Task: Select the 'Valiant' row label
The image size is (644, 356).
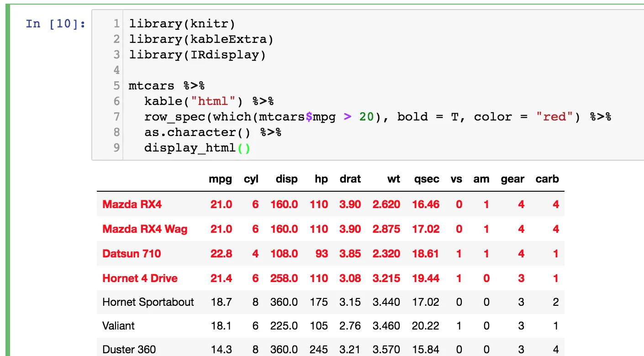Action: 118,326
